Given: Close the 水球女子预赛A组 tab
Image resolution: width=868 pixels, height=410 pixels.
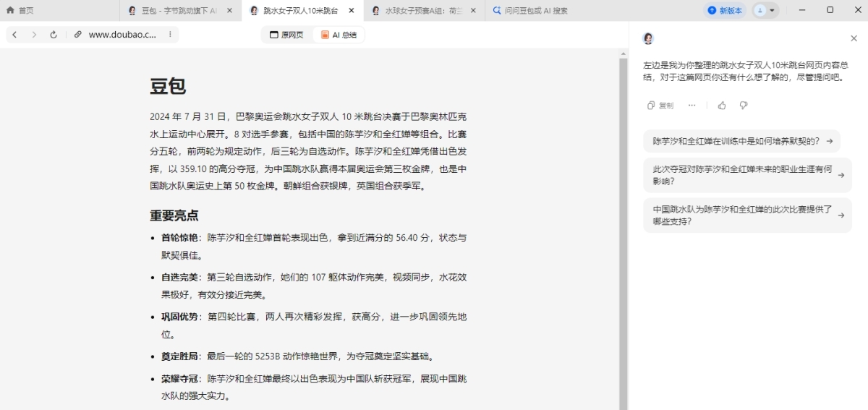Looking at the screenshot, I should pos(473,10).
